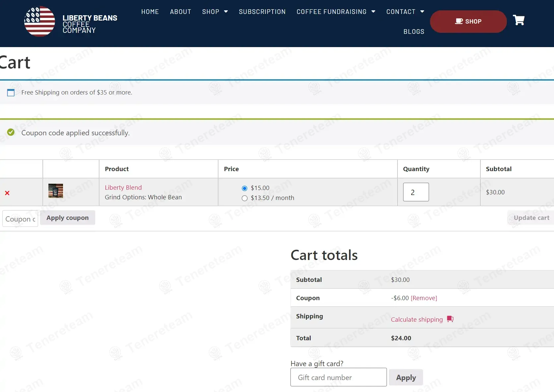This screenshot has width=554, height=392.
Task: Apply the gift card number
Action: point(406,377)
